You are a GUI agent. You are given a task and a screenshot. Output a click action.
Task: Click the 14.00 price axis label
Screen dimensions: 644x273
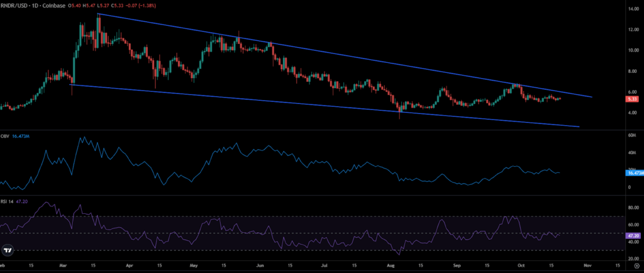pyautogui.click(x=633, y=9)
